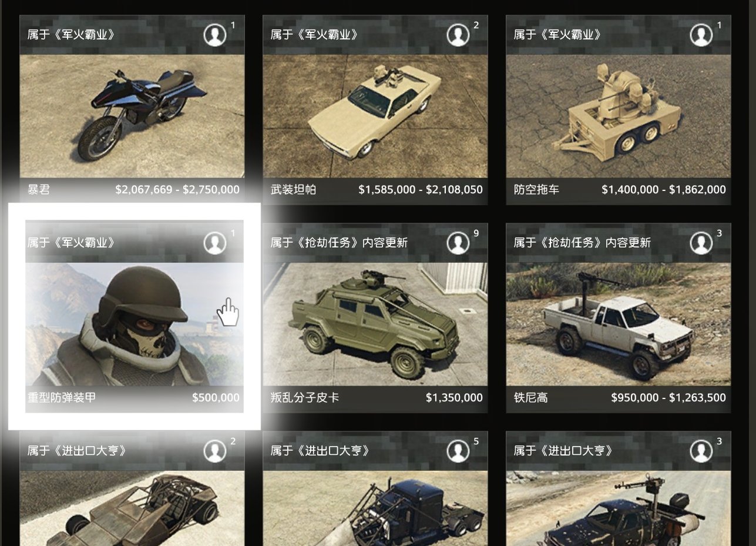Click the 暴君 price range text
756x546 pixels.
pyautogui.click(x=177, y=190)
